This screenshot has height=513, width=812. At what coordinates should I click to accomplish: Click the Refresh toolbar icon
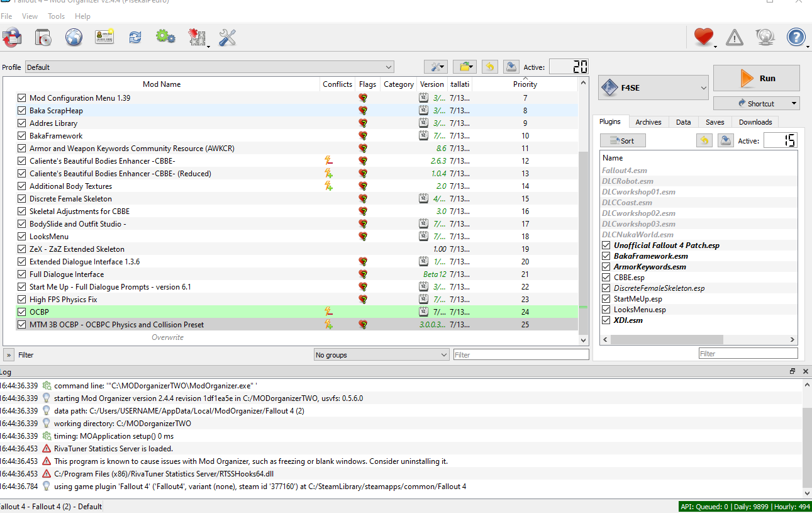coord(135,38)
